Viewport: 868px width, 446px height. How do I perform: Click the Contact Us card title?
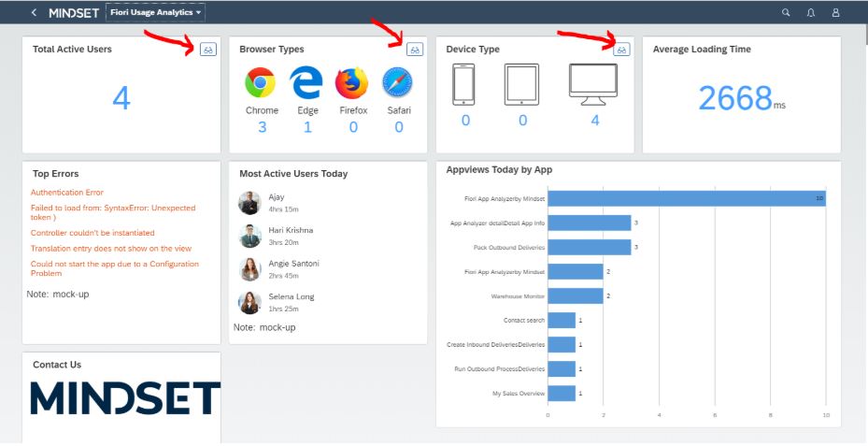pyautogui.click(x=57, y=365)
